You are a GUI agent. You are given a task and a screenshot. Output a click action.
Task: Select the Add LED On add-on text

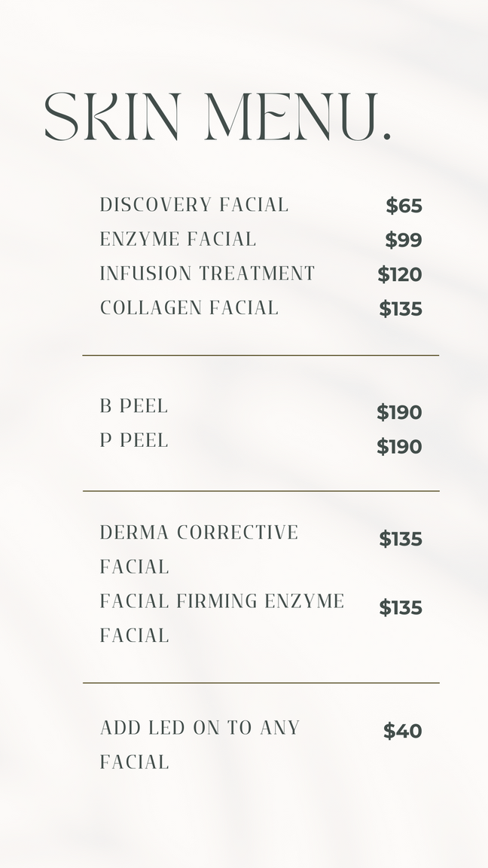point(200,744)
